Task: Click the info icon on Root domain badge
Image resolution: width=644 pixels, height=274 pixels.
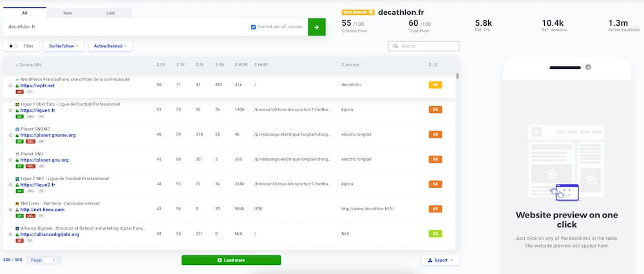Action: coord(371,12)
